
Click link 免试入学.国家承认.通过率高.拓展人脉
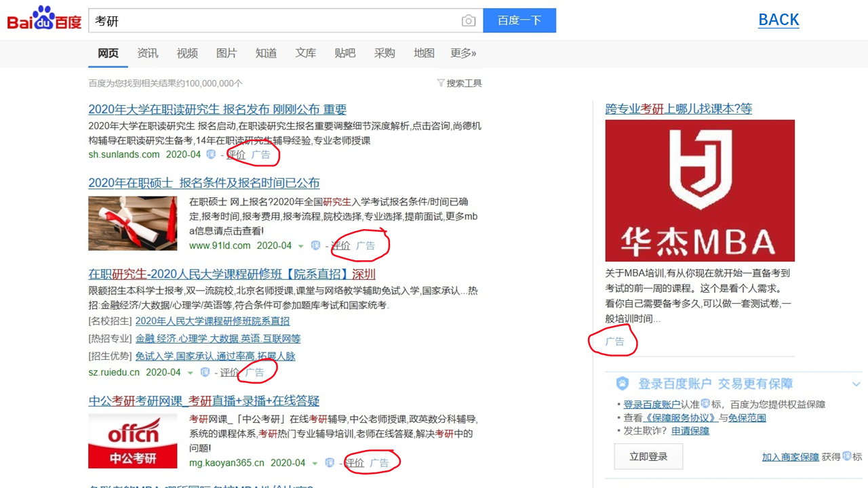[x=215, y=356]
